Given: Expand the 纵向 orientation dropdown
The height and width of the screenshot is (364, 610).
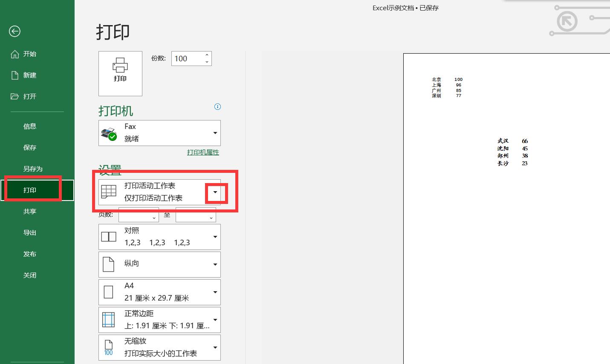Looking at the screenshot, I should [215, 264].
